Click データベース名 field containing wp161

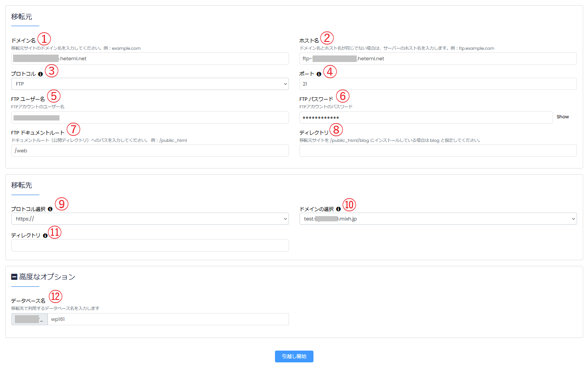point(167,319)
